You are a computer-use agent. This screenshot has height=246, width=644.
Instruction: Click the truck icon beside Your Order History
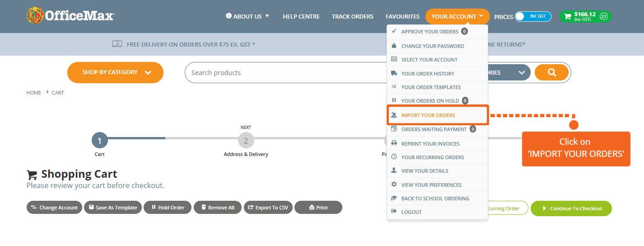(394, 73)
